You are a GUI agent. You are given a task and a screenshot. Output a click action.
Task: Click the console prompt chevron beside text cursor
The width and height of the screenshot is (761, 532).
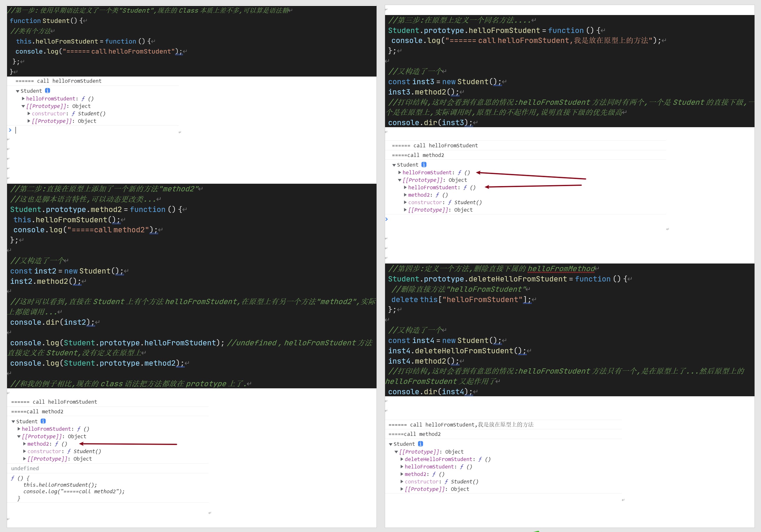(10, 130)
